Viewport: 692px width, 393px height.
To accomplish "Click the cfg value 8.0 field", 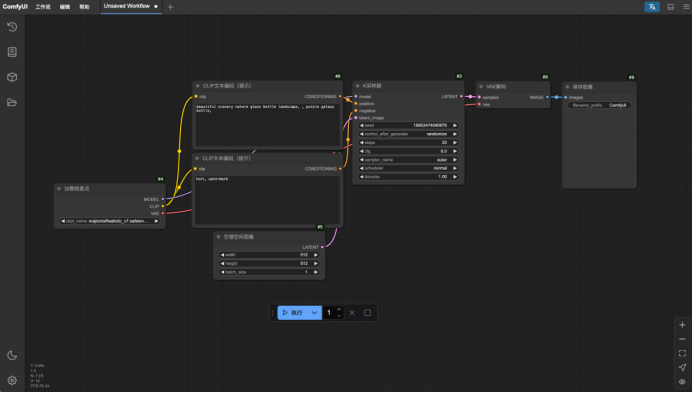I will pyautogui.click(x=408, y=151).
